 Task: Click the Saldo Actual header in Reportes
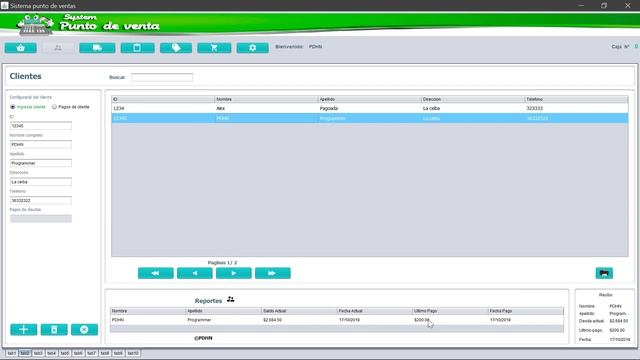(x=299, y=311)
